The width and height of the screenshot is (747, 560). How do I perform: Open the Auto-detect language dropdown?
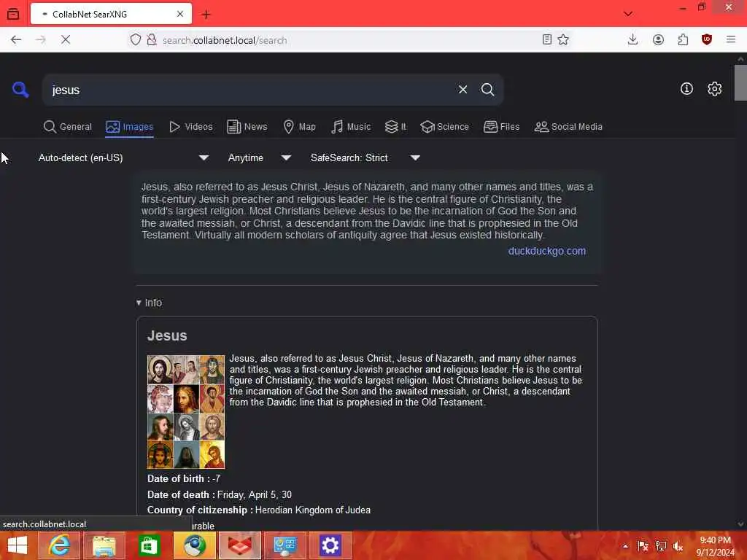[x=123, y=157]
